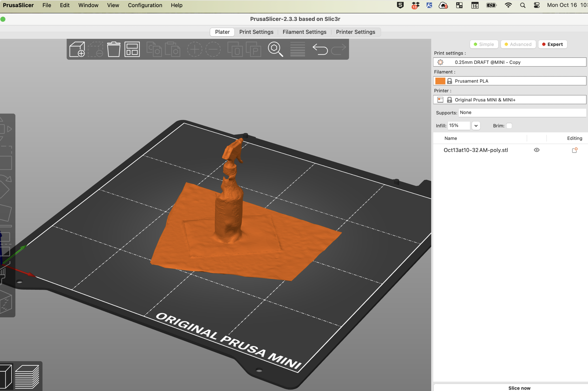
Task: Click the Split to parts icon
Action: (x=254, y=49)
